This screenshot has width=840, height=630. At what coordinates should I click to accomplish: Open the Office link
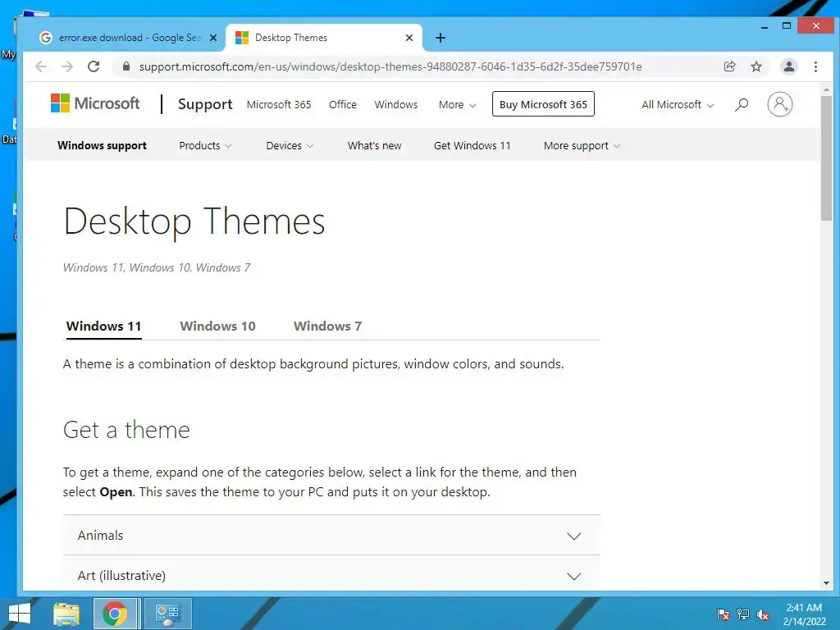342,104
